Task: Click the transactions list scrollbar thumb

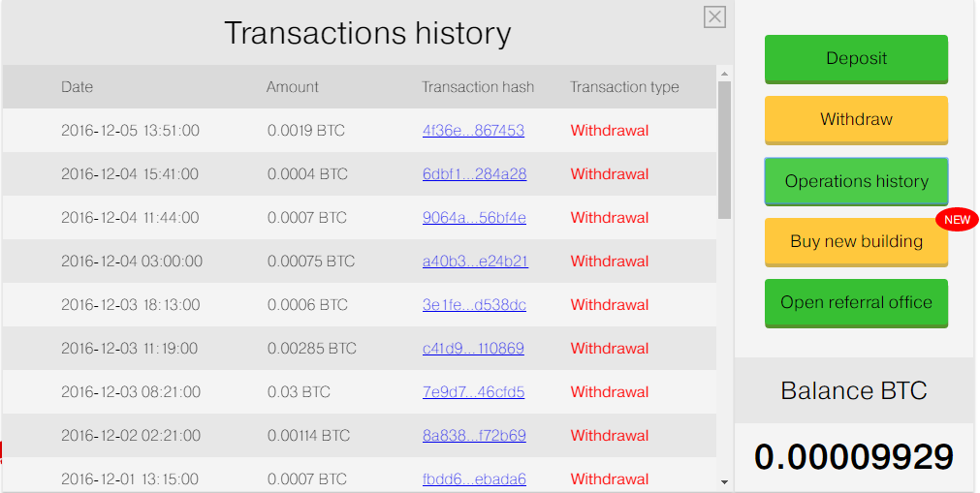Action: [x=724, y=150]
